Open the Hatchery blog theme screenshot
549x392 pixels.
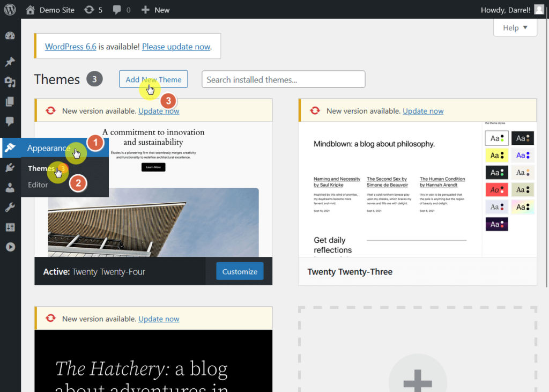(153, 361)
